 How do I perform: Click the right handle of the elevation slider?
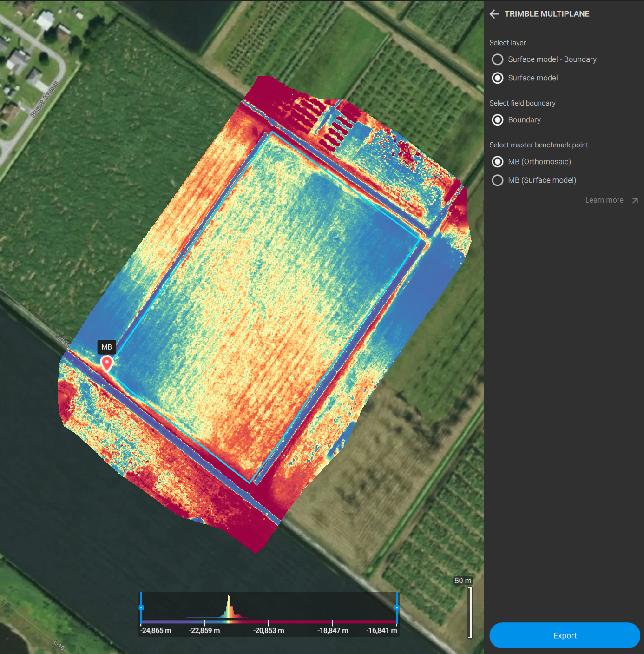tap(397, 608)
